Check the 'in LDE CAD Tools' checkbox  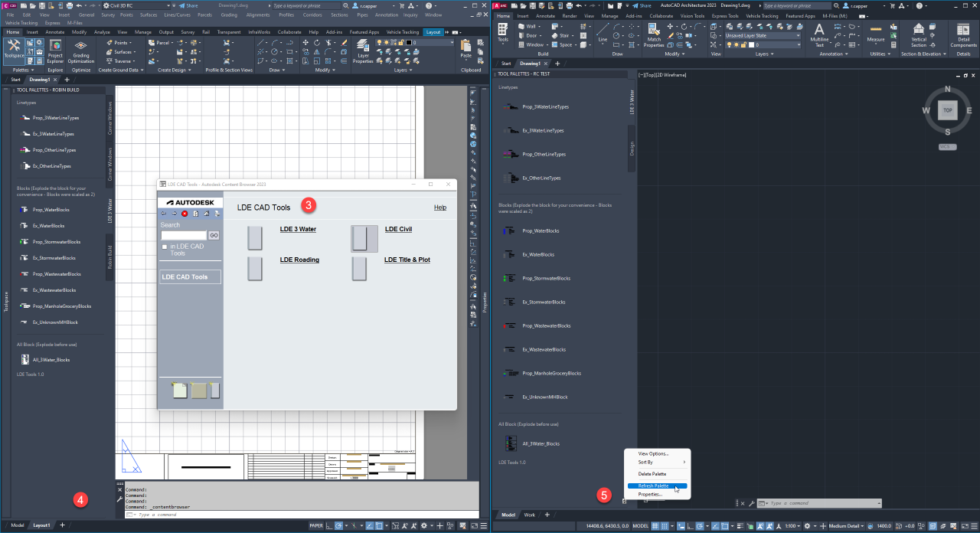pyautogui.click(x=164, y=247)
